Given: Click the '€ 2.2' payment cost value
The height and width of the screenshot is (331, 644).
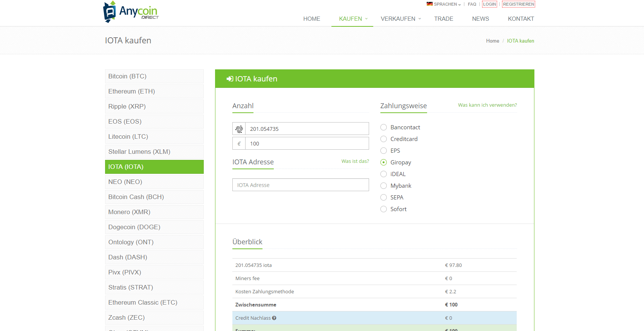Looking at the screenshot, I should (450, 292).
